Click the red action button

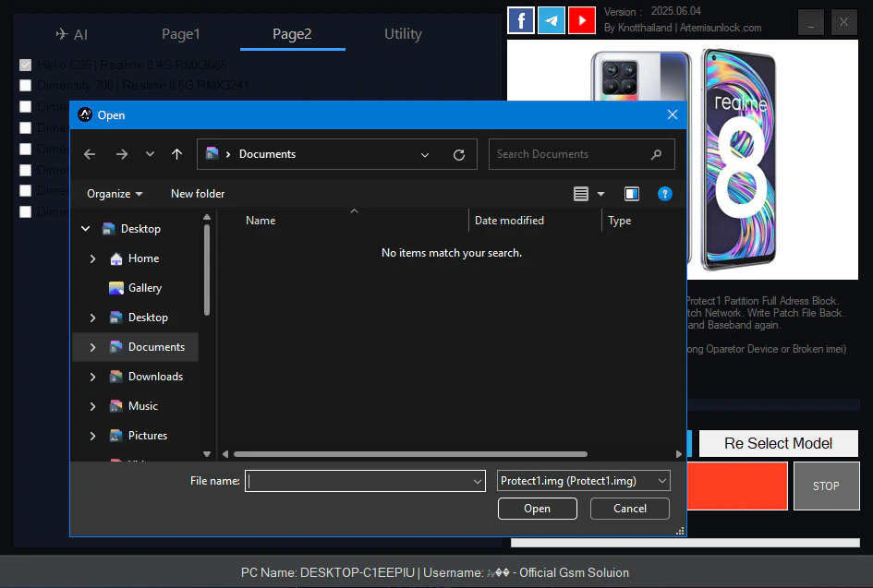click(x=737, y=486)
